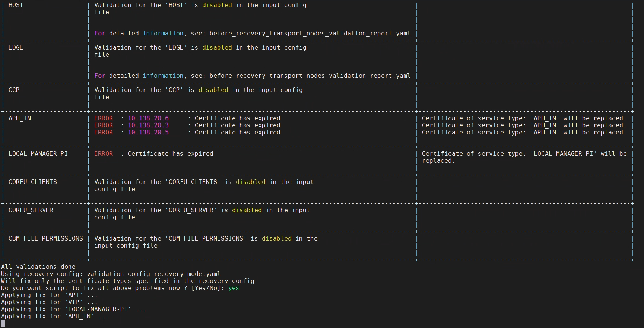Click the IP address 10.138.20.3
Image resolution: width=644 pixels, height=328 pixels.
[148, 125]
